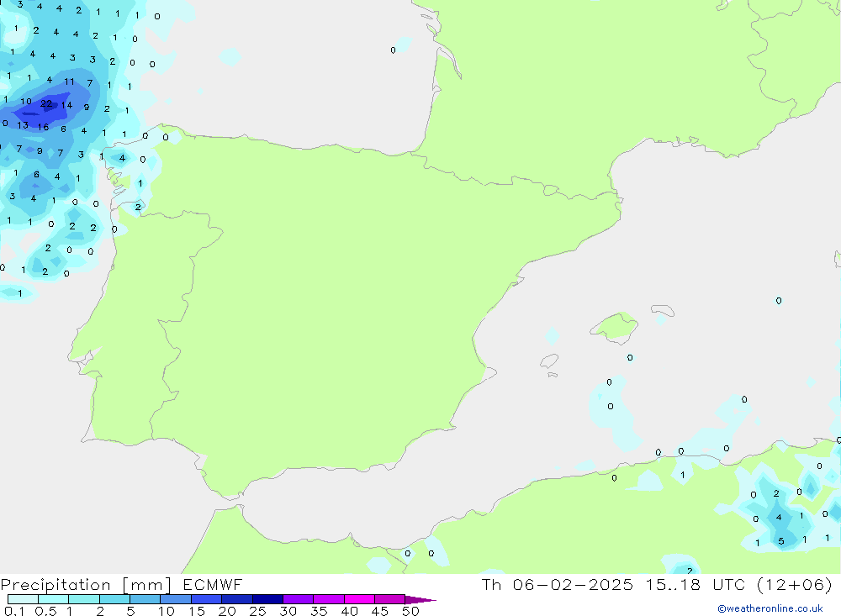Click the 'Precipitation [mm]' title text
841x616 pixels.
(x=87, y=585)
